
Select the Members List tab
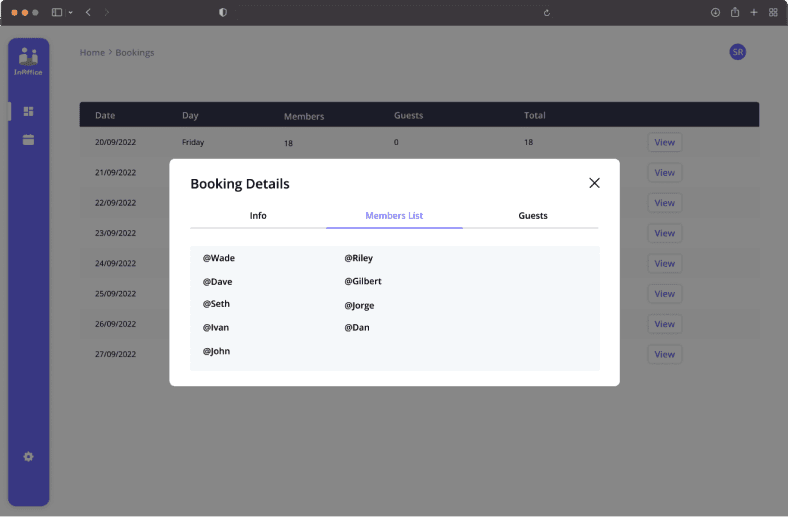(x=394, y=216)
